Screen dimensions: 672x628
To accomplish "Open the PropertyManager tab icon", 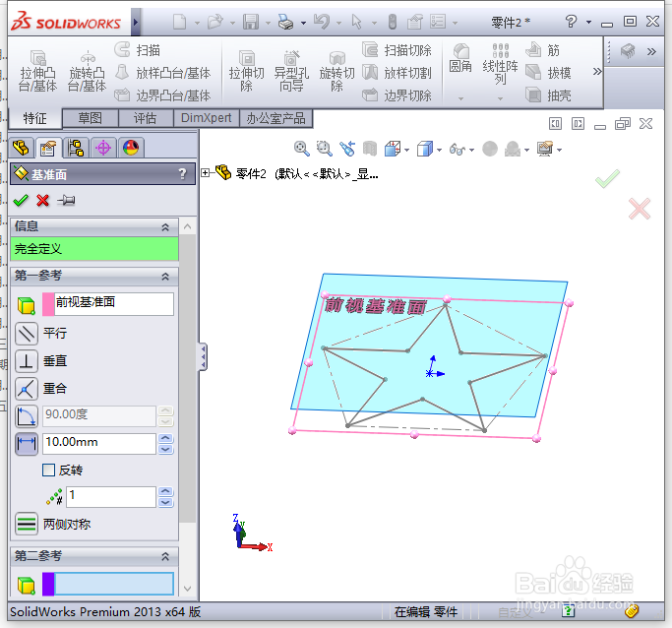I will click(48, 148).
